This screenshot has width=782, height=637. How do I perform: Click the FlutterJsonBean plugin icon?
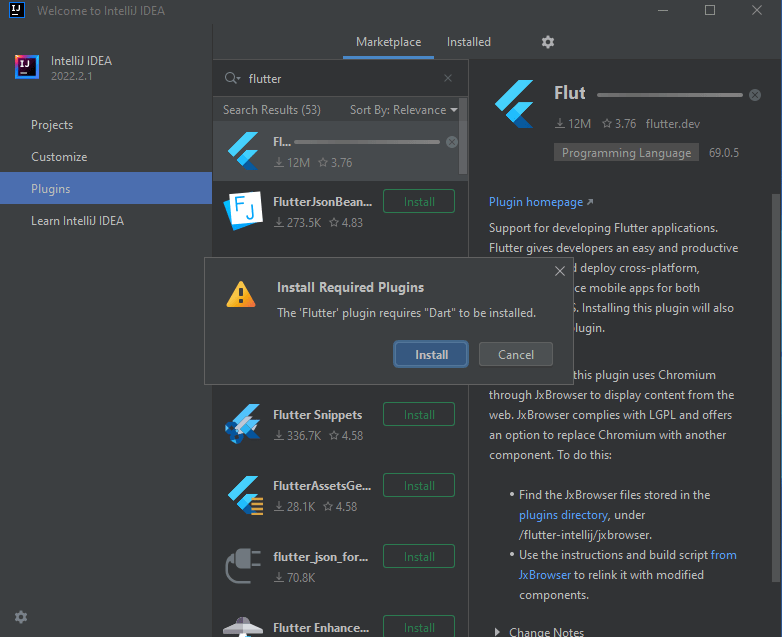243,211
